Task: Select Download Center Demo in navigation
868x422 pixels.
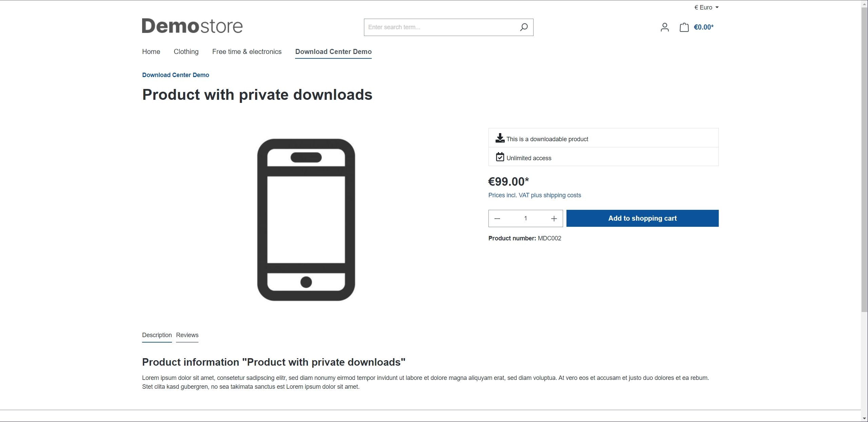Action: pyautogui.click(x=333, y=52)
